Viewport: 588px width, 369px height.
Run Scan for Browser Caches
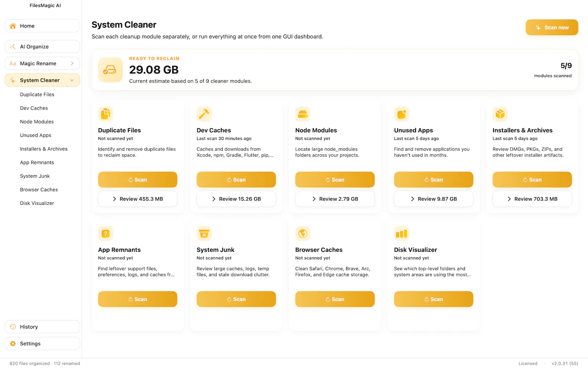click(x=335, y=299)
